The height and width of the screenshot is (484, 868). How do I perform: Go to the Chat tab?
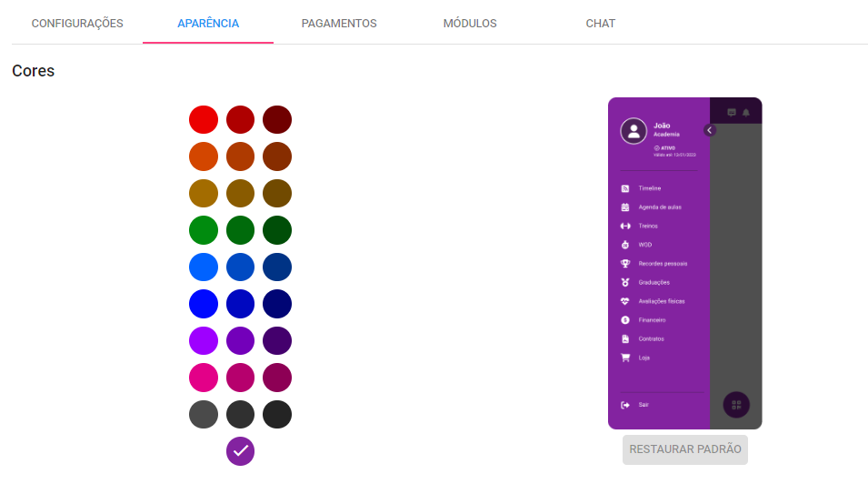point(601,24)
